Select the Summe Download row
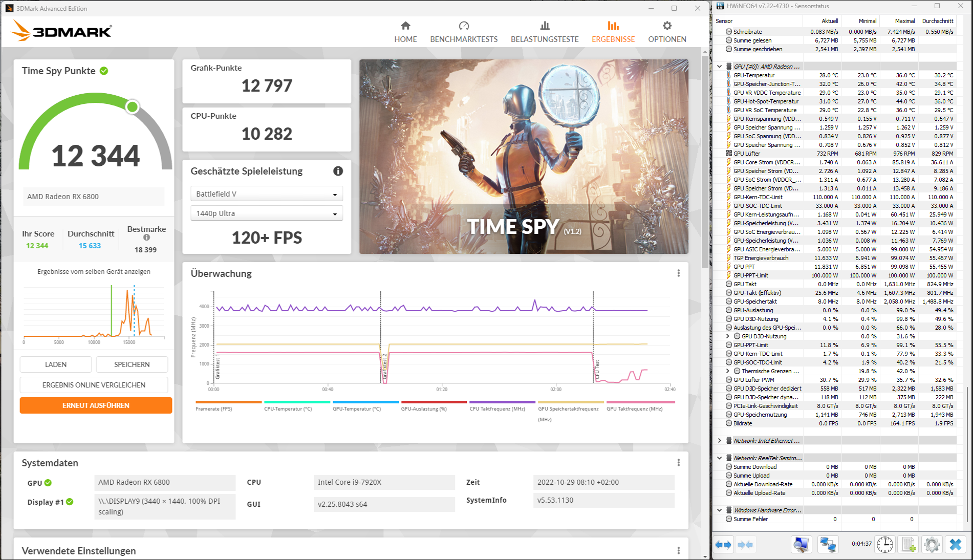Image resolution: width=973 pixels, height=560 pixels. click(835, 467)
